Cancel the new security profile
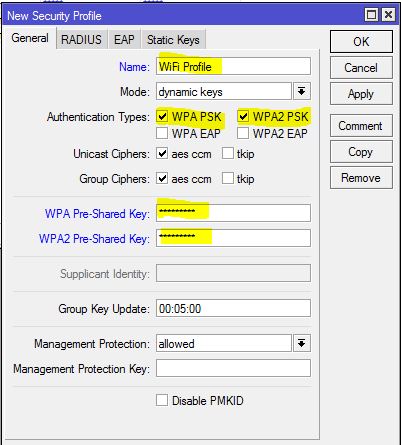 [x=361, y=68]
